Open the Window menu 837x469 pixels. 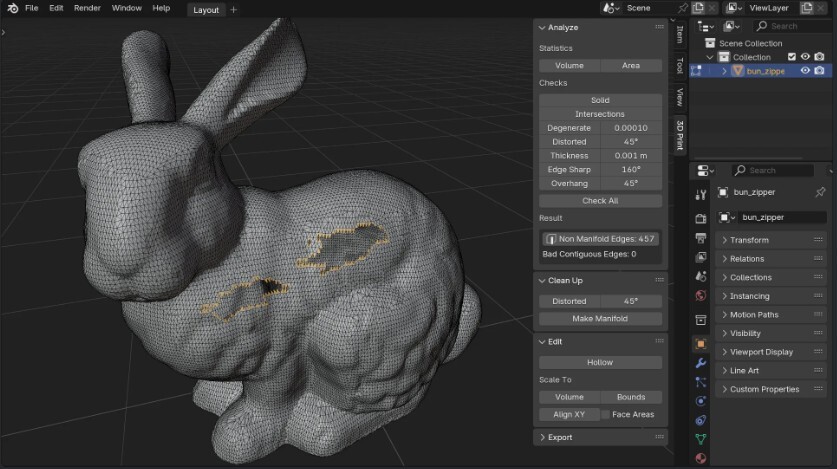[x=127, y=8]
